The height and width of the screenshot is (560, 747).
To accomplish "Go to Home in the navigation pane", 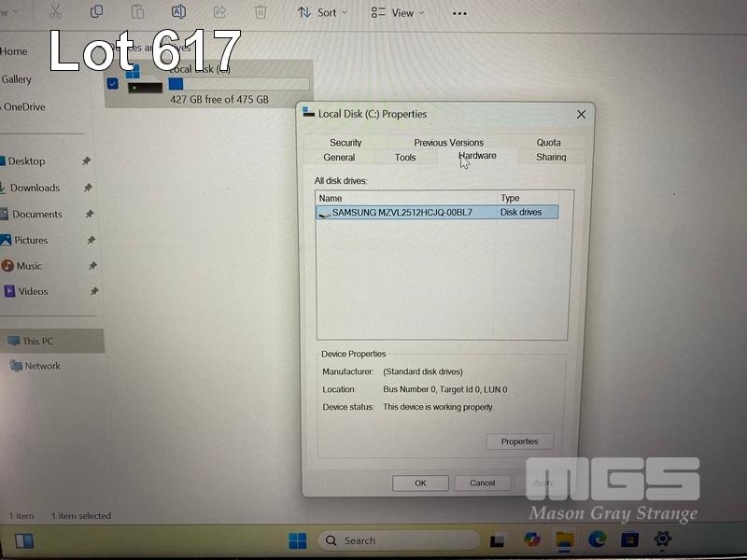I will tap(13, 51).
